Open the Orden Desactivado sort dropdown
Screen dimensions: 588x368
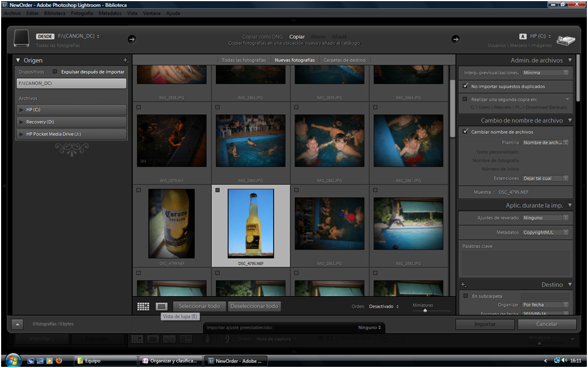[383, 307]
